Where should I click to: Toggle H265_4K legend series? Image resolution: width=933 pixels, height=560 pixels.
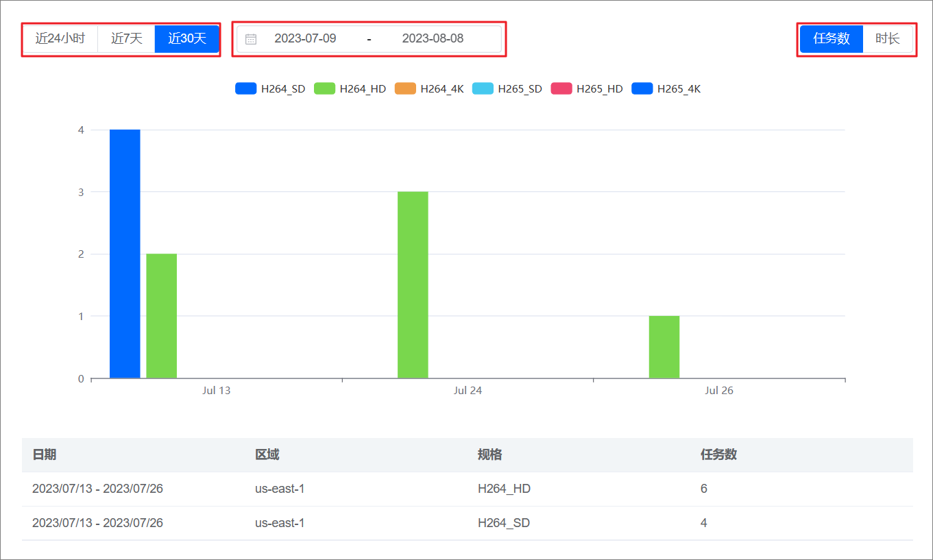[x=666, y=88]
